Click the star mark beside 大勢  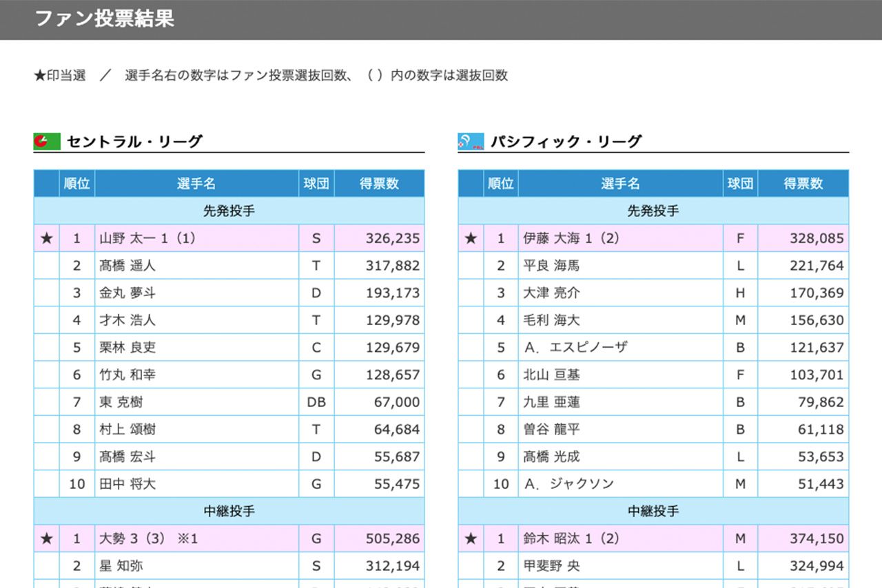(x=46, y=538)
